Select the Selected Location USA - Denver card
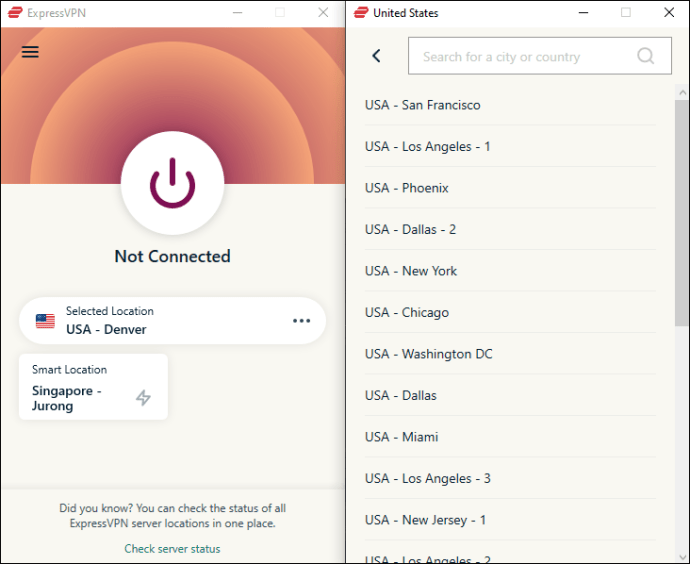 (x=172, y=321)
